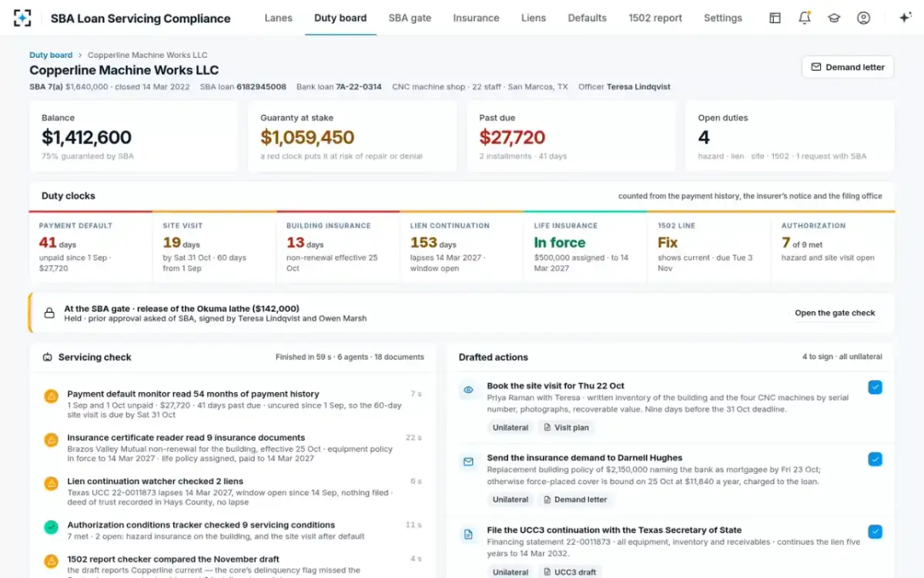The height and width of the screenshot is (578, 924).
Task: Click the app logo icon
Action: click(22, 18)
